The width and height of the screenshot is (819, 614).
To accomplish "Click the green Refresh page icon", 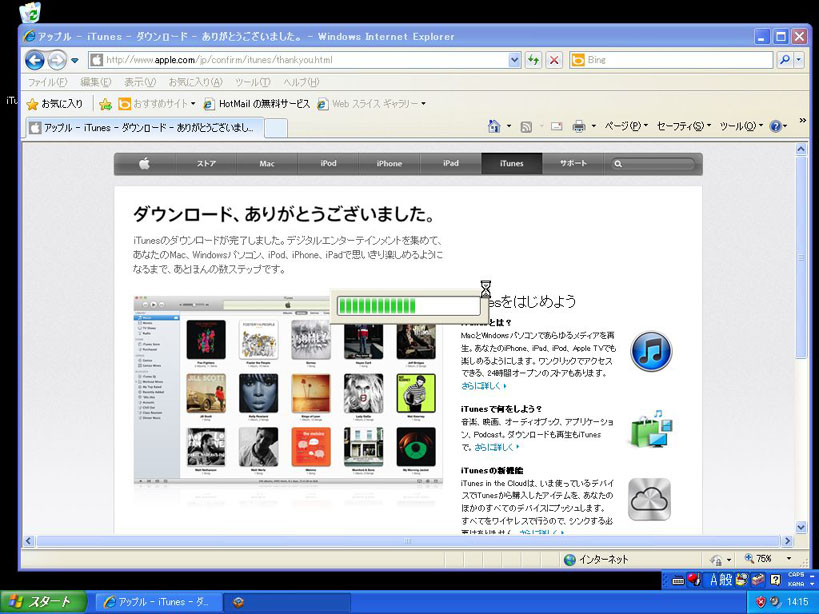I will point(533,60).
